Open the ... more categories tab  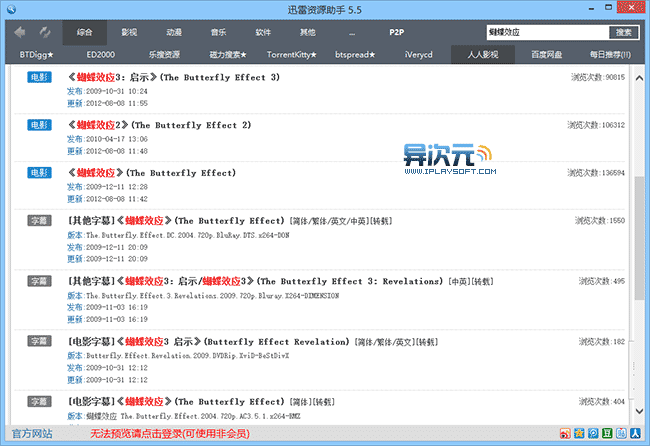(352, 32)
